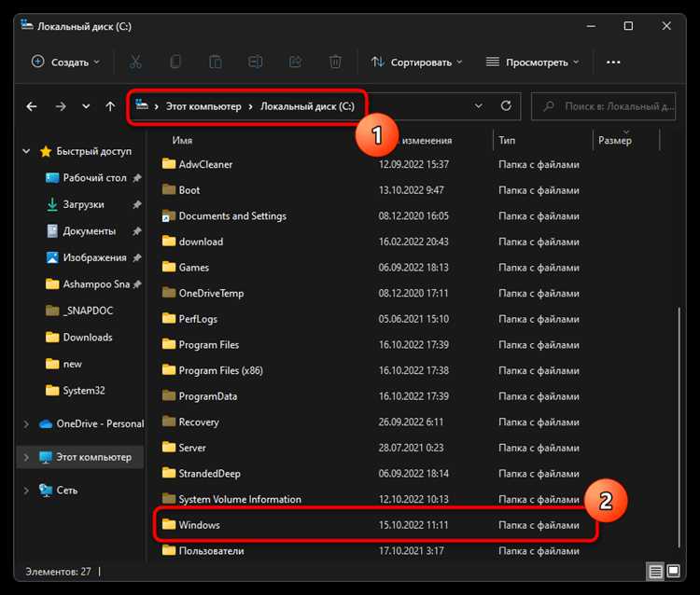Image resolution: width=700 pixels, height=595 pixels.
Task: Click the Documents and Settings shortcut icon
Action: click(168, 215)
